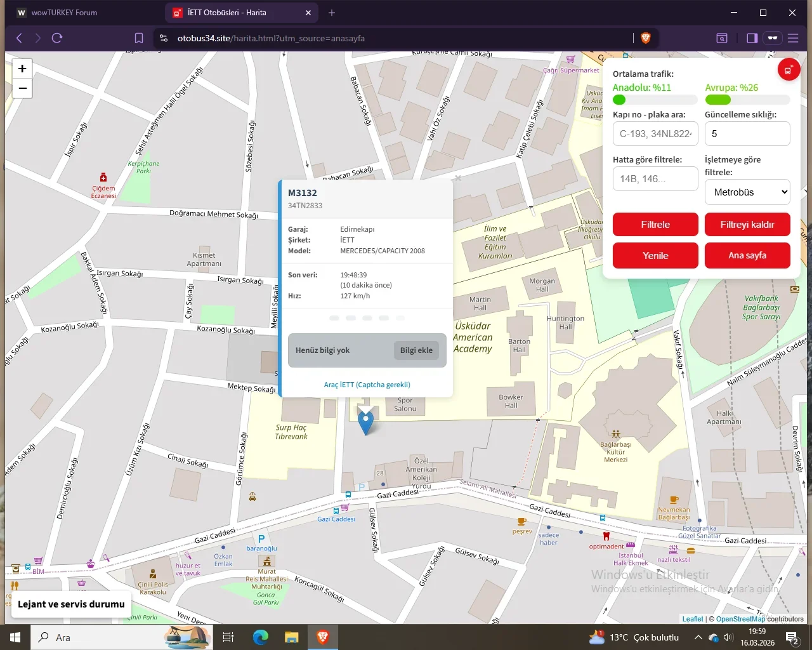Viewport: 812px width, 650px height.
Task: Follow the Araç İETT captcha link
Action: tap(367, 385)
